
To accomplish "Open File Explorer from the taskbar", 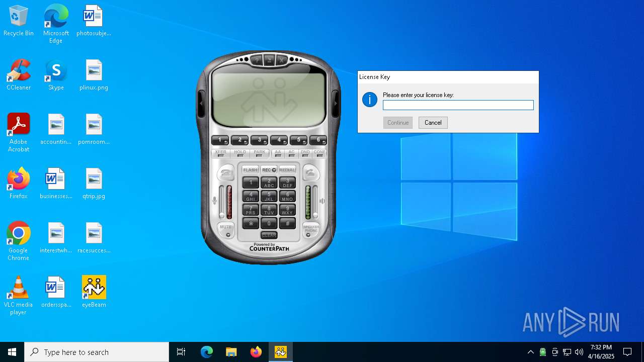I will click(231, 352).
